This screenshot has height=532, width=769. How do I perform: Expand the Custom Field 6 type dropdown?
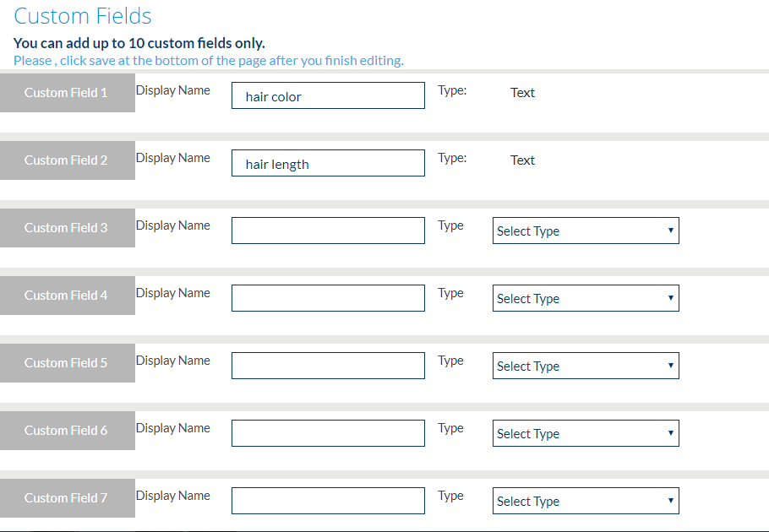pos(586,433)
